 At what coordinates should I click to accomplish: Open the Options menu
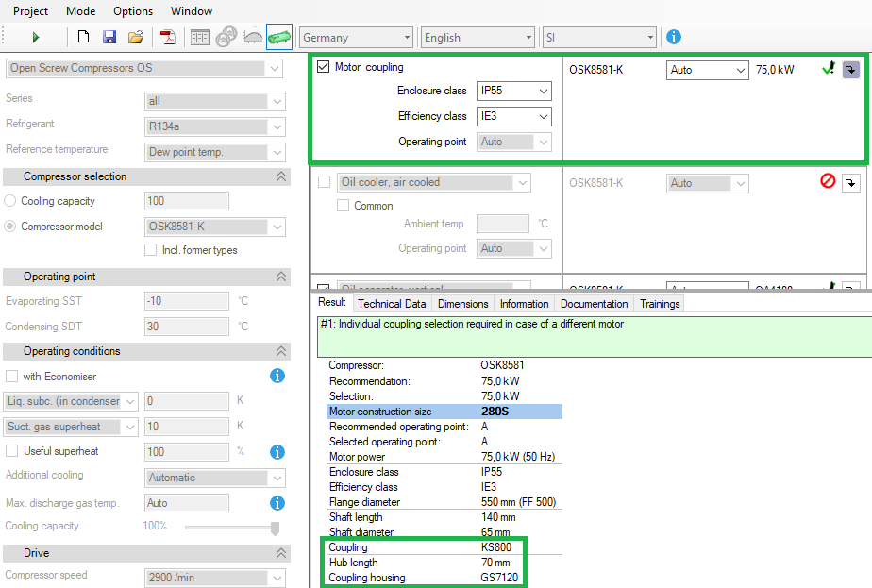click(x=132, y=10)
